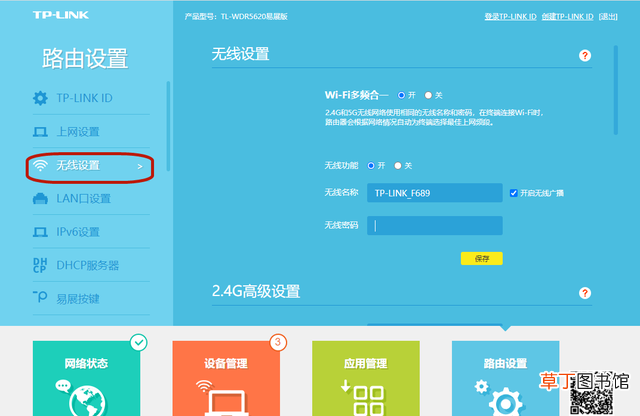Image resolution: width=640 pixels, height=416 pixels.
Task: Click the IPv6设置 monitor icon
Action: coord(40,232)
